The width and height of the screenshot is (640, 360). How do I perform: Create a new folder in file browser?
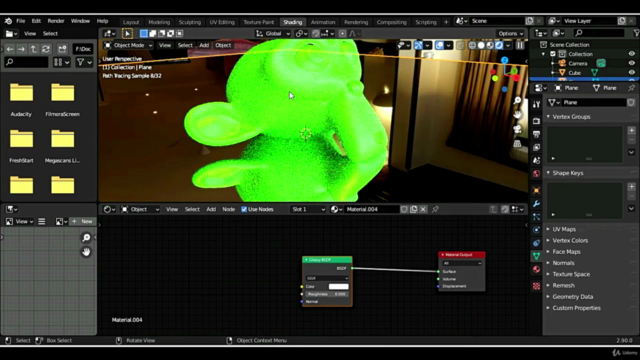click(x=62, y=49)
